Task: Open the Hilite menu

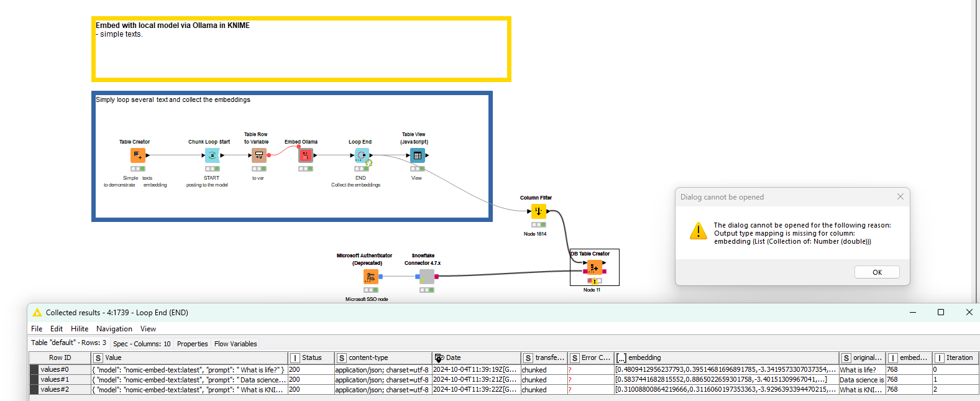Action: click(79, 329)
